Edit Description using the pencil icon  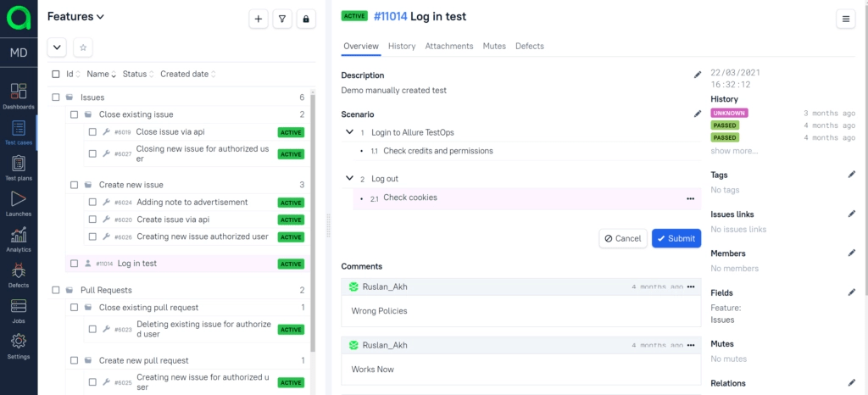(x=698, y=75)
